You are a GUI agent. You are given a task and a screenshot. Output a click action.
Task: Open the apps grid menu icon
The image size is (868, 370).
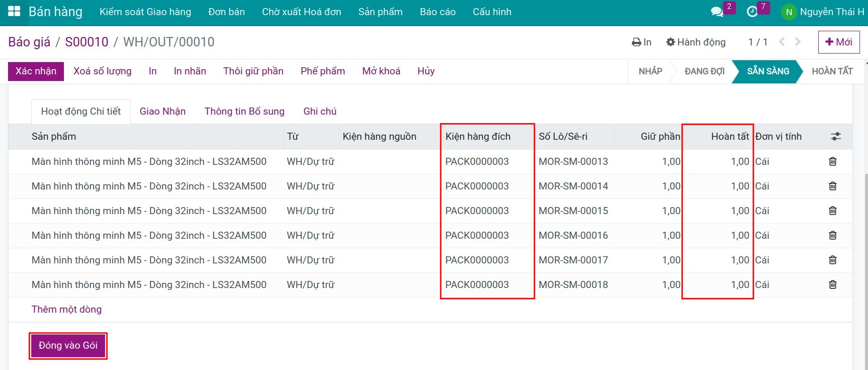click(14, 12)
